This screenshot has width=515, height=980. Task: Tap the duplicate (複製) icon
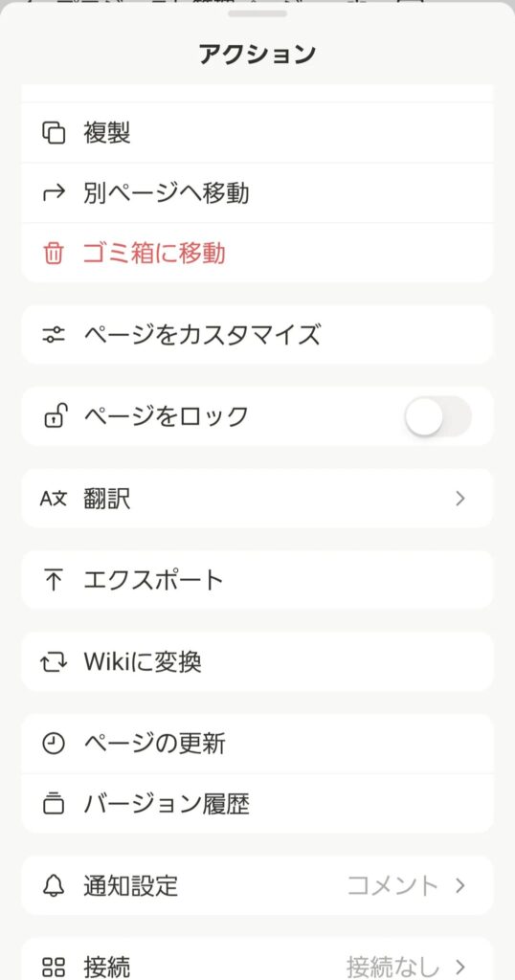point(54,133)
